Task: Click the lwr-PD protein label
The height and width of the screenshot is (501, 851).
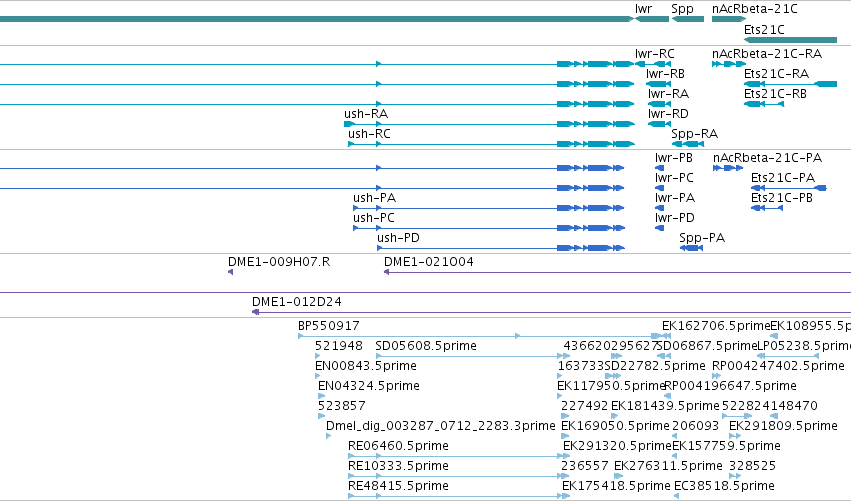Action: pyautogui.click(x=675, y=218)
